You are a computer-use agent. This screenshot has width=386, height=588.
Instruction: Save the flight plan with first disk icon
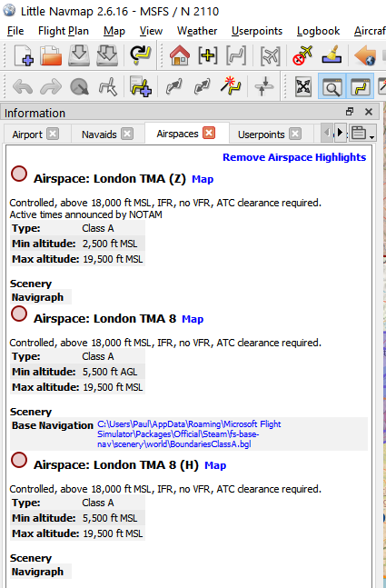[x=79, y=55]
